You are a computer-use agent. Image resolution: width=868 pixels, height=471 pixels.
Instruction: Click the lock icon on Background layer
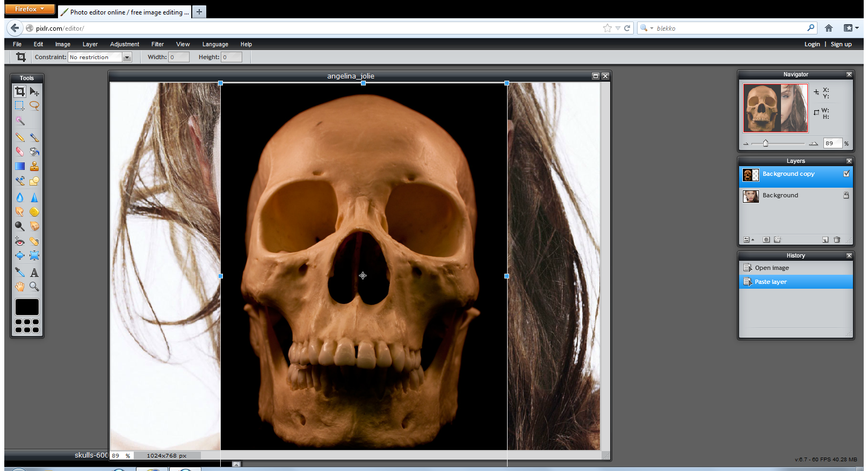click(846, 195)
